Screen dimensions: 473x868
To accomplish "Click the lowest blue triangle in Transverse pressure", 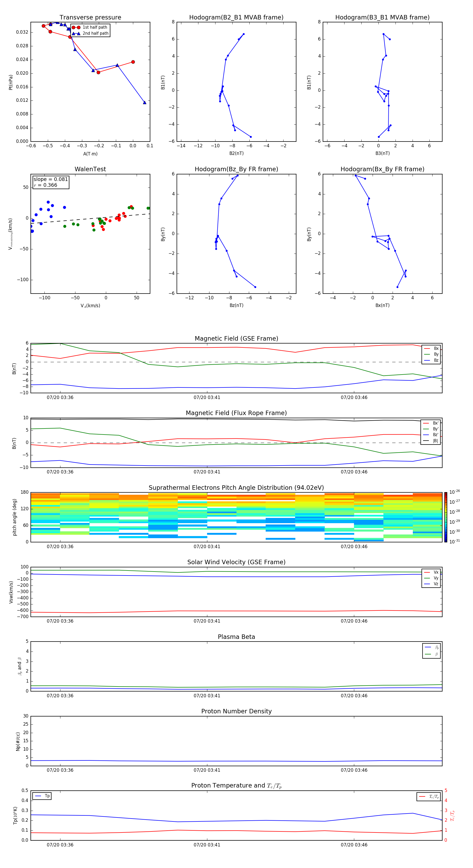I will [x=145, y=102].
